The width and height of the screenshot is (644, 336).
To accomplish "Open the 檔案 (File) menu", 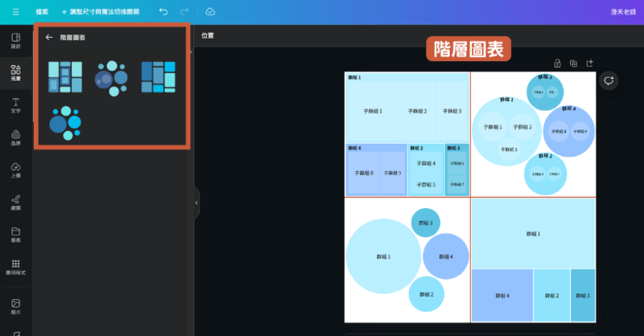I will [43, 12].
